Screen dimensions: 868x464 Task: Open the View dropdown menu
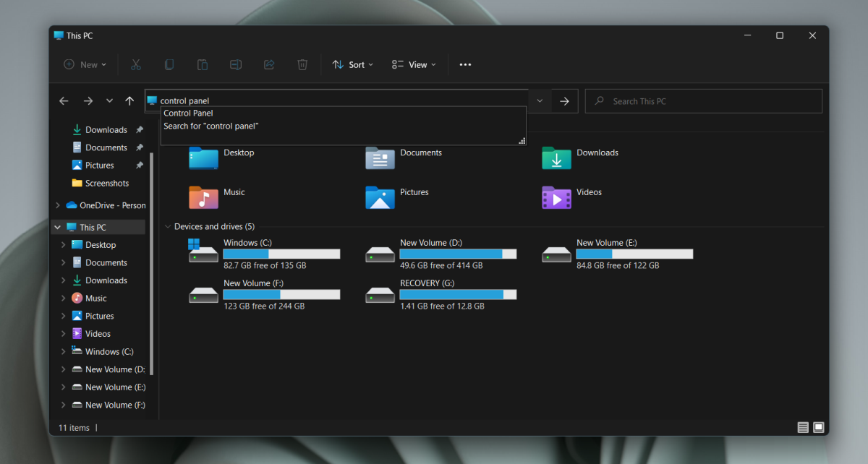pos(414,64)
